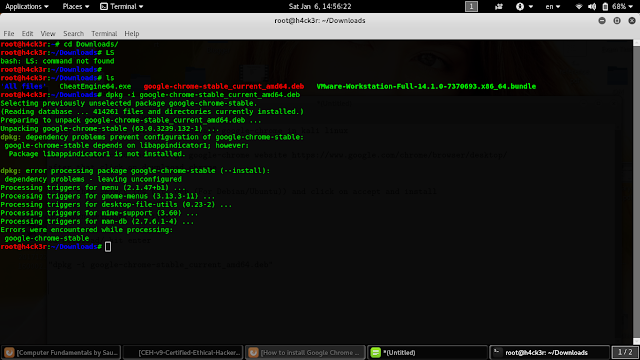Click the terminal icon beside Terminal menu label

tap(104, 7)
